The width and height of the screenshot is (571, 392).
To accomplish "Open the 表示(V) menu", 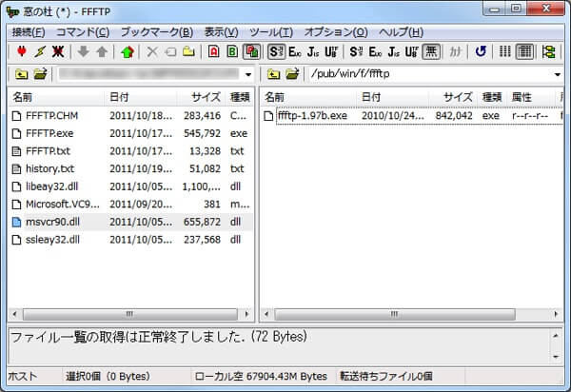I will coord(221,32).
